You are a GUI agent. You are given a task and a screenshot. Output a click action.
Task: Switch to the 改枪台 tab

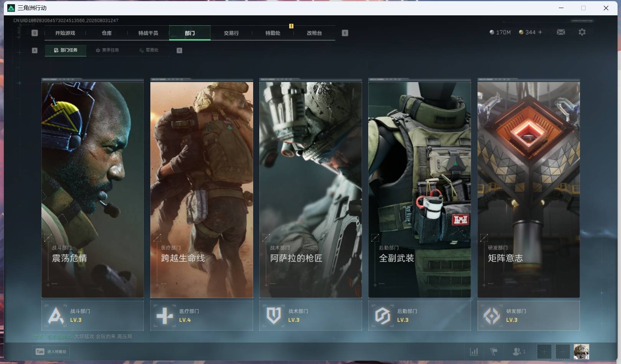pos(314,33)
